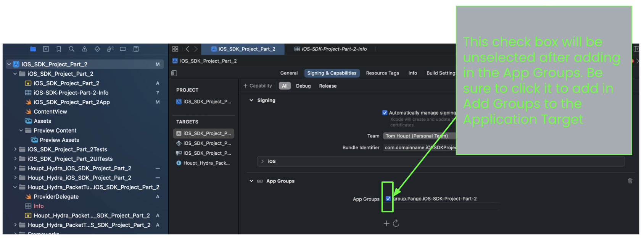This screenshot has height=246, width=644.
Task: Collapse the Signing section
Action: [x=251, y=100]
